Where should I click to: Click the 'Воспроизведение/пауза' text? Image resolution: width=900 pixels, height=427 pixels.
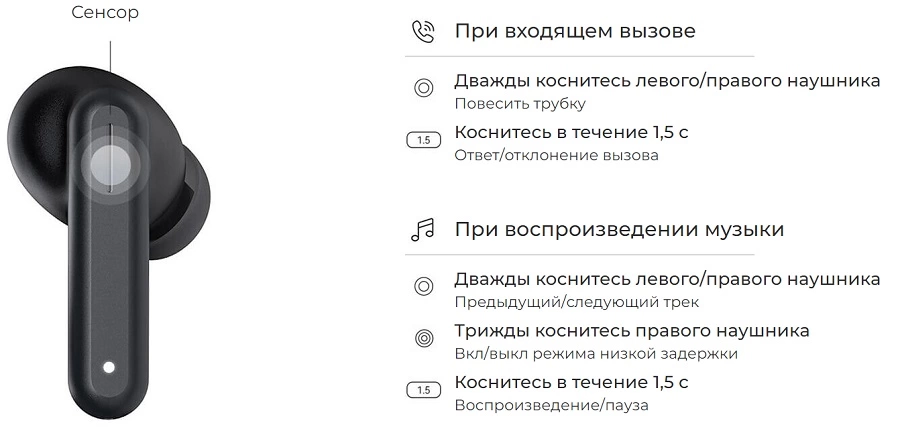coord(552,405)
